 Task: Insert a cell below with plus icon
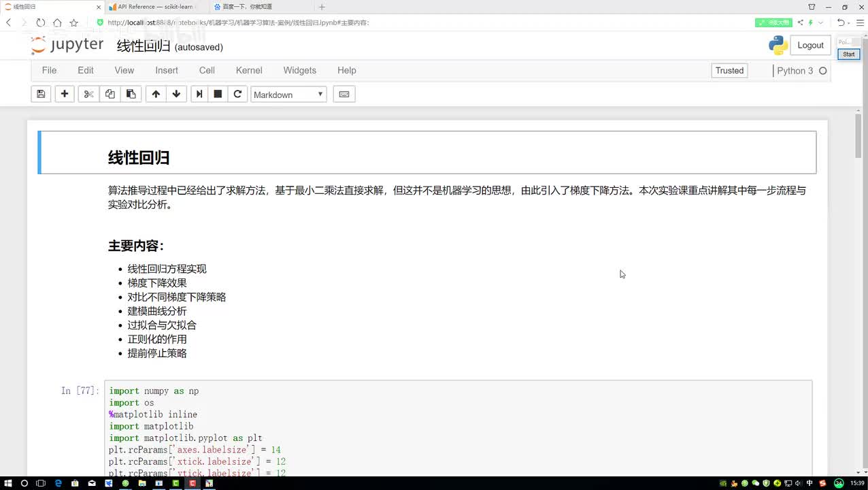point(65,94)
